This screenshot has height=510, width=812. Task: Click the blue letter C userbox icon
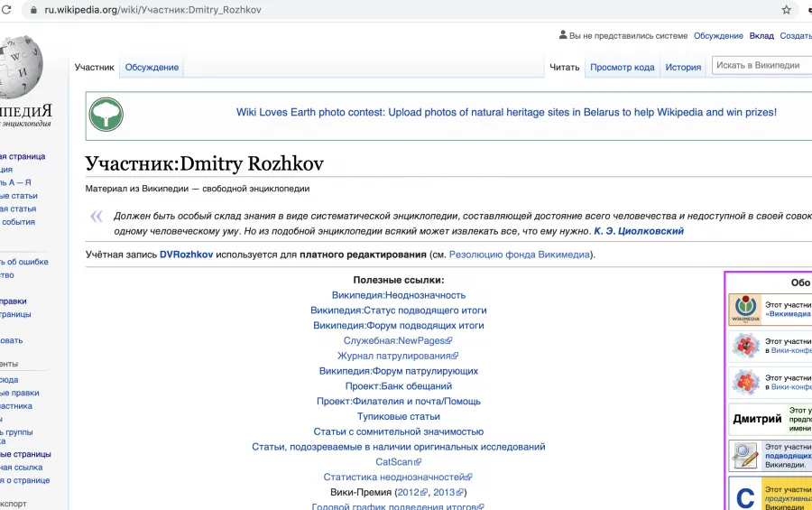[745, 498]
